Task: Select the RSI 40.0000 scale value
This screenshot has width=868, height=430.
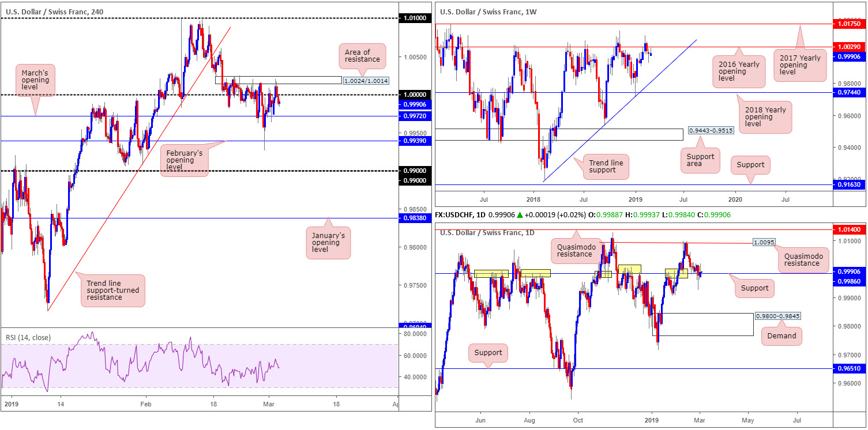Action: pyautogui.click(x=415, y=377)
